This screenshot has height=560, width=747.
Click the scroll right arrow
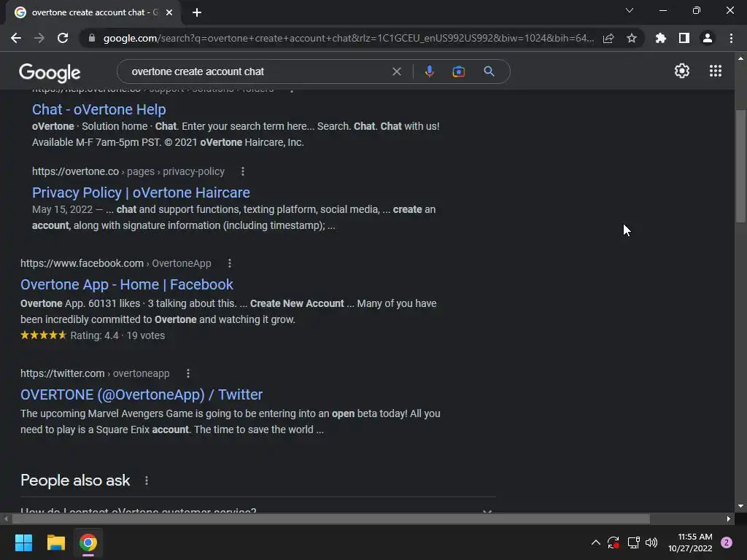point(729,518)
